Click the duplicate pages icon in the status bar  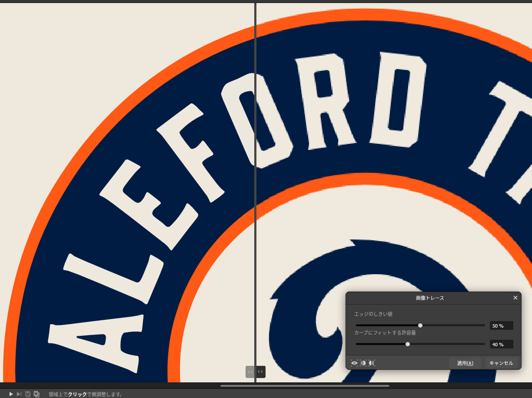click(37, 394)
